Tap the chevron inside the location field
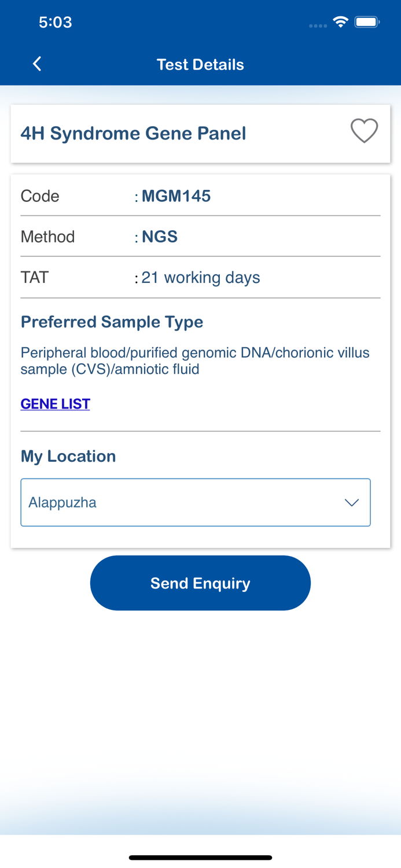 (352, 502)
